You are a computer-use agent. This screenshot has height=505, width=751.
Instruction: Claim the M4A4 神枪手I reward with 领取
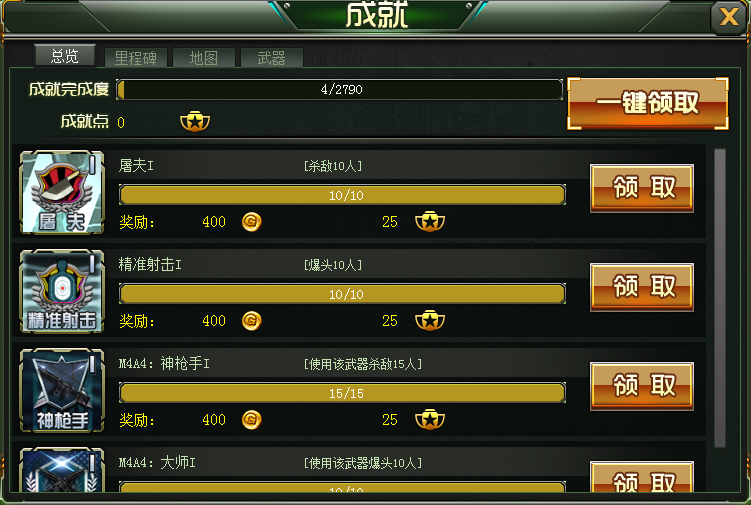pyautogui.click(x=642, y=386)
